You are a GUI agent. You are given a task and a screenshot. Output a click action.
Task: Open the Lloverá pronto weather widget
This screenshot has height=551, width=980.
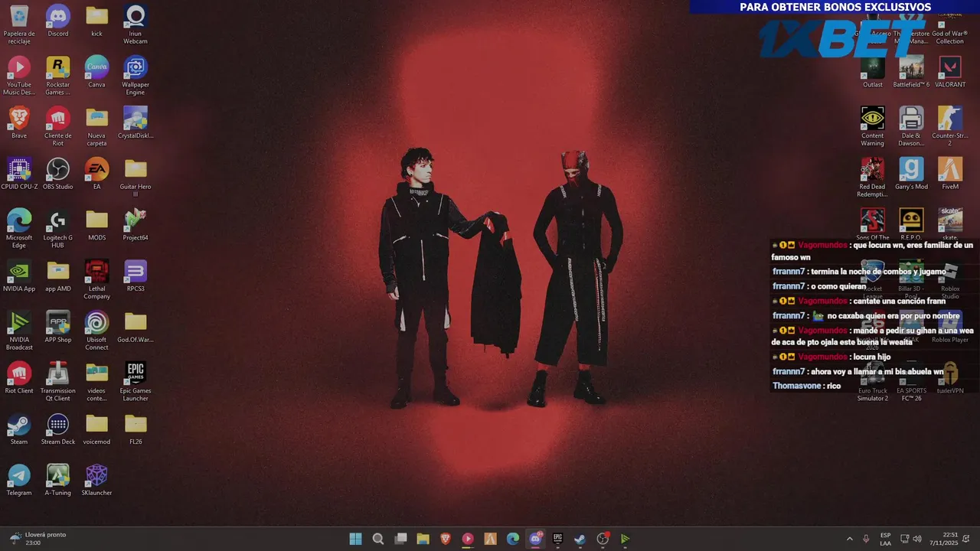tap(37, 539)
